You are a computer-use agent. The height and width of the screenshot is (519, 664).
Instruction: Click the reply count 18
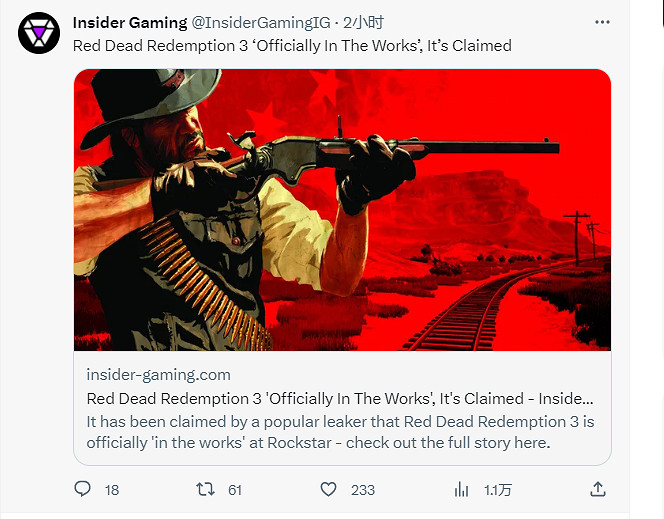pyautogui.click(x=112, y=489)
